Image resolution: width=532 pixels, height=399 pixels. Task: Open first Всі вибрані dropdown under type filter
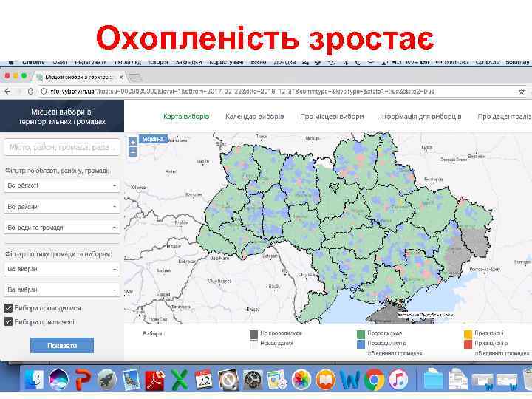click(62, 269)
